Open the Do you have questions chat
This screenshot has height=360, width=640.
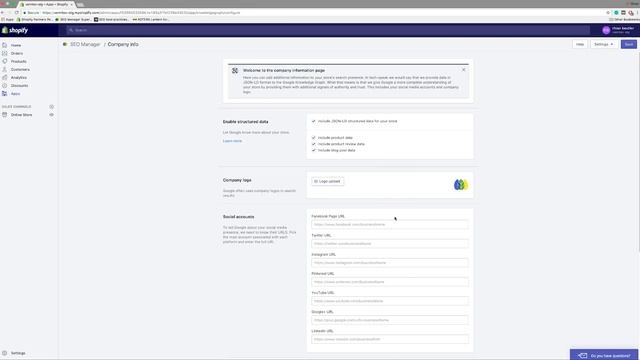[x=604, y=355]
